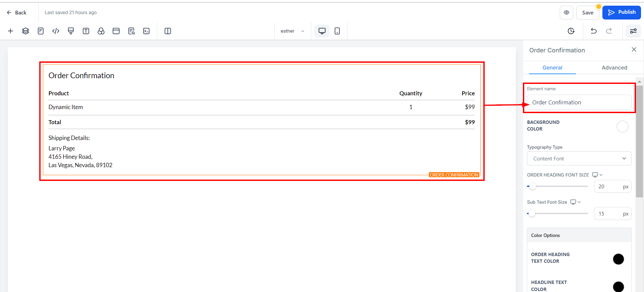Open the theme colors circles icon

point(101,31)
